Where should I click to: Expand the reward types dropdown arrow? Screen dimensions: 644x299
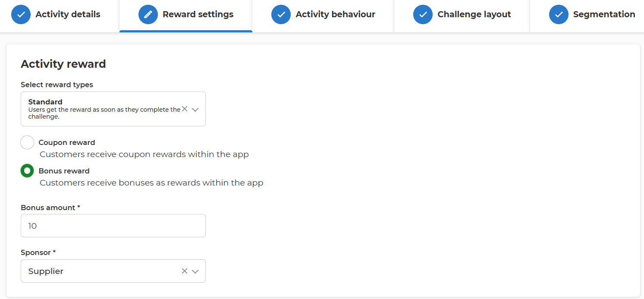pyautogui.click(x=195, y=110)
